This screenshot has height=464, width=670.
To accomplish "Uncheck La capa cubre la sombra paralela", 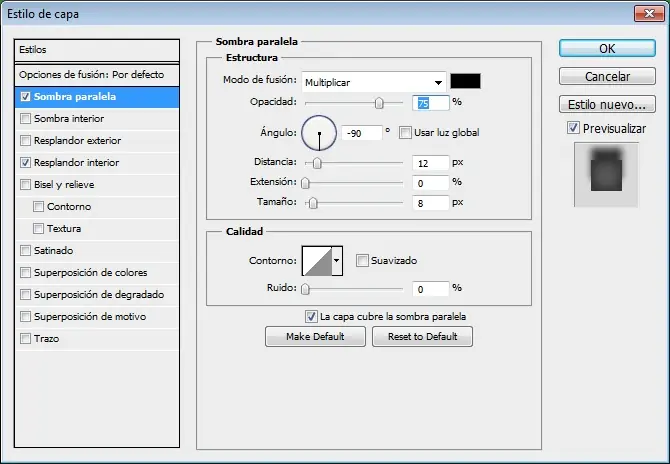I will 311,317.
